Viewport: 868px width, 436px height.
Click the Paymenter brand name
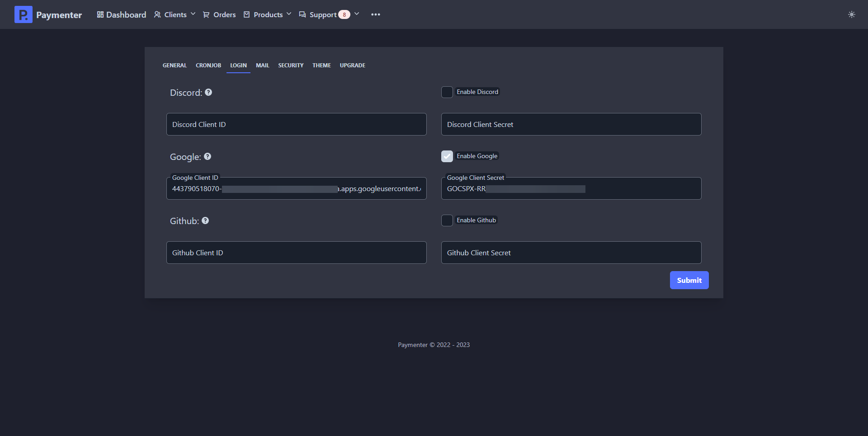click(59, 15)
